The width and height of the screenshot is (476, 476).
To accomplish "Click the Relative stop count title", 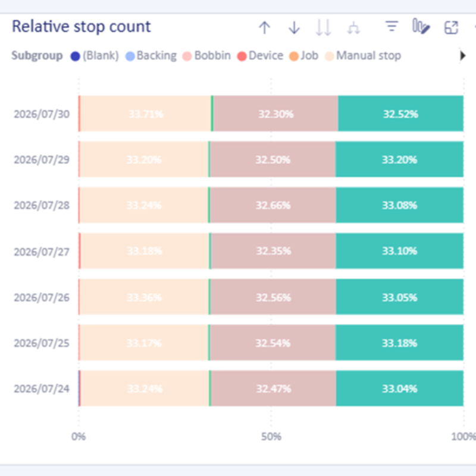I will pyautogui.click(x=82, y=27).
